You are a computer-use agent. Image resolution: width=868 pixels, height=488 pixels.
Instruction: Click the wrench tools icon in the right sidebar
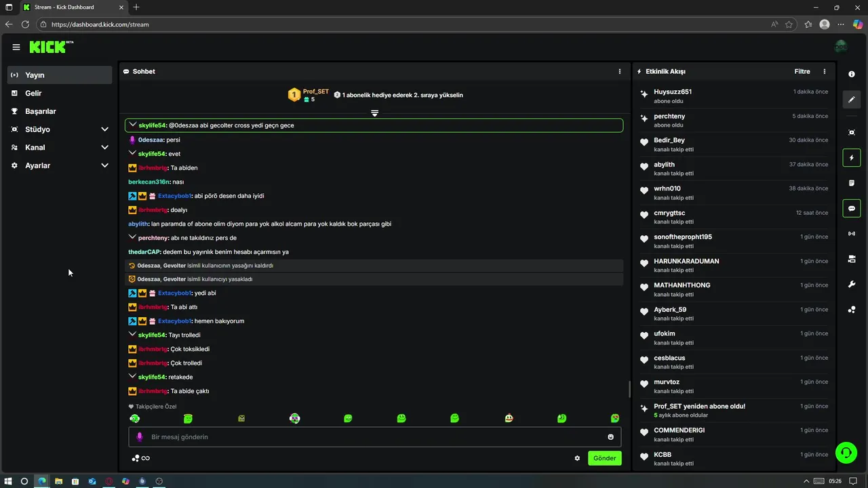pyautogui.click(x=852, y=284)
